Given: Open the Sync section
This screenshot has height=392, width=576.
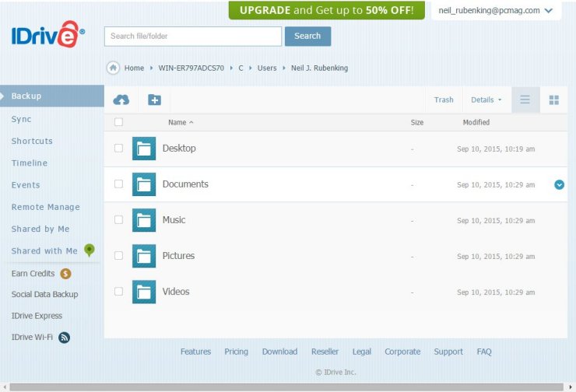Looking at the screenshot, I should (21, 119).
